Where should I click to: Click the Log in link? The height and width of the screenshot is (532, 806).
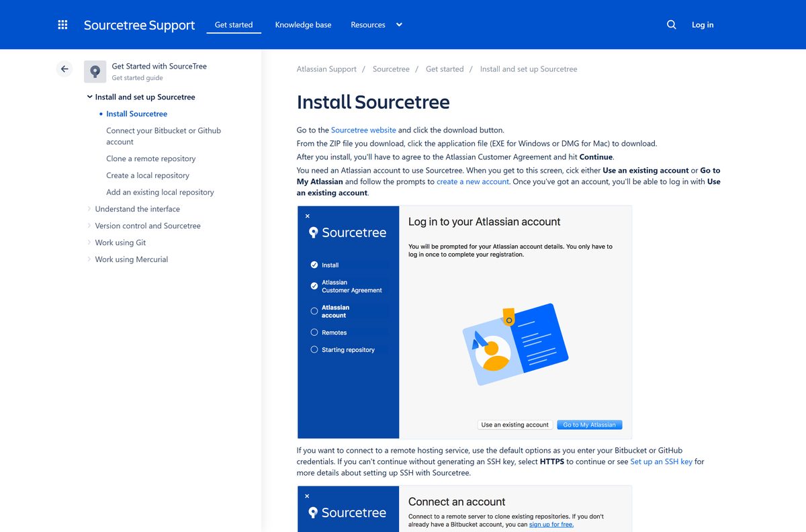[x=703, y=25]
